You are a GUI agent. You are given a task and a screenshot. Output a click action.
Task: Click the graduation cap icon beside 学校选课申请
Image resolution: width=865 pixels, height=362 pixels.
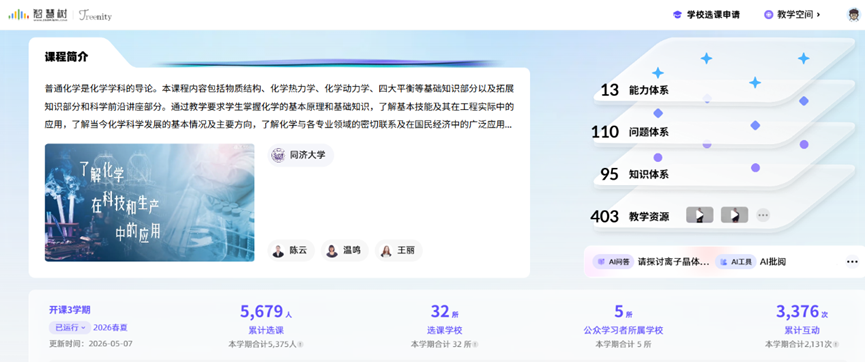[677, 15]
